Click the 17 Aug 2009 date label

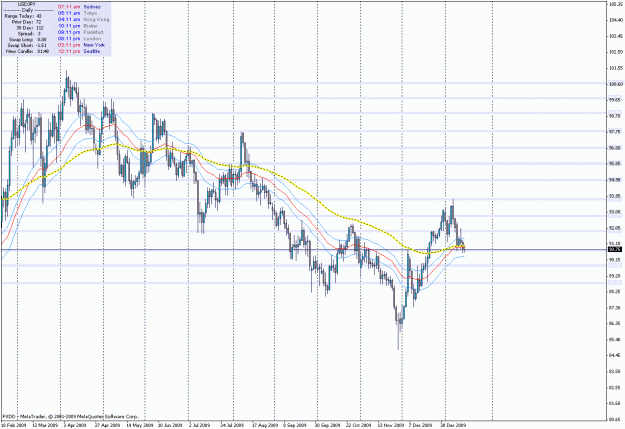click(265, 425)
